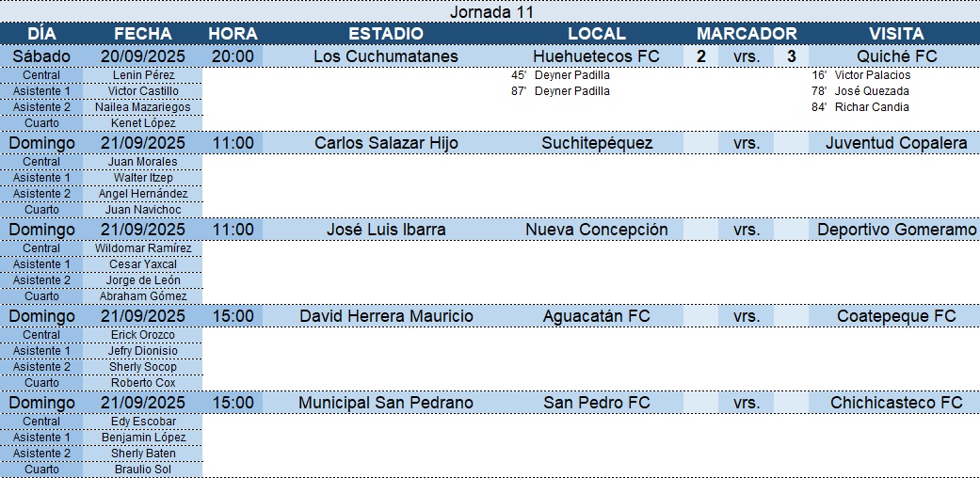980x478 pixels.
Task: Select the ESTADIO column header
Action: 386,34
